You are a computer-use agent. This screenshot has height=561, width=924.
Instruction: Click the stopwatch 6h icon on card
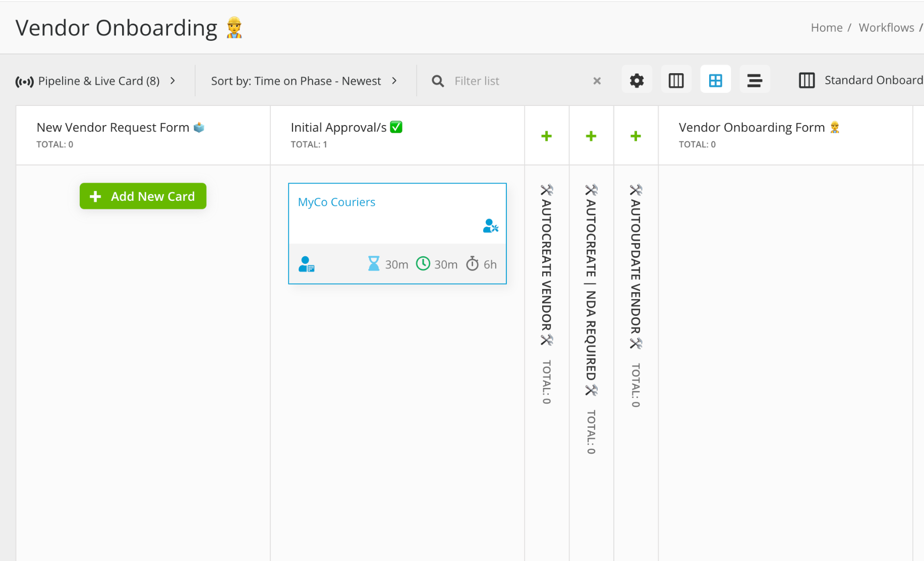(x=472, y=264)
